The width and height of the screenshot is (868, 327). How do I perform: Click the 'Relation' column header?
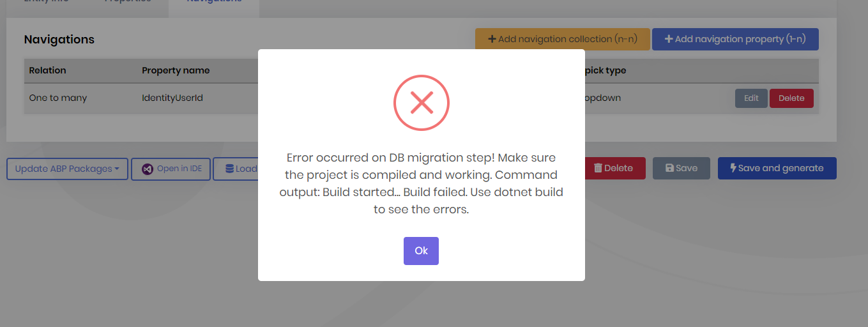47,70
